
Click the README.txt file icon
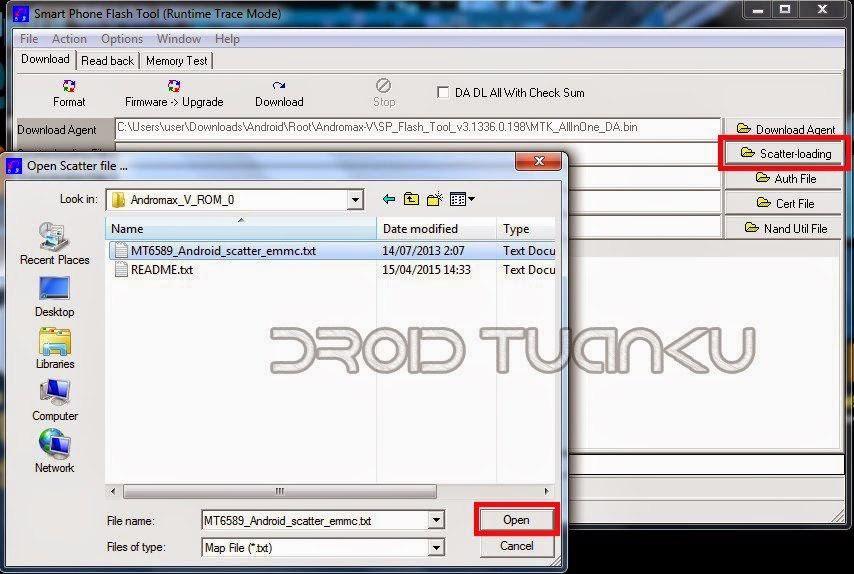pos(121,270)
